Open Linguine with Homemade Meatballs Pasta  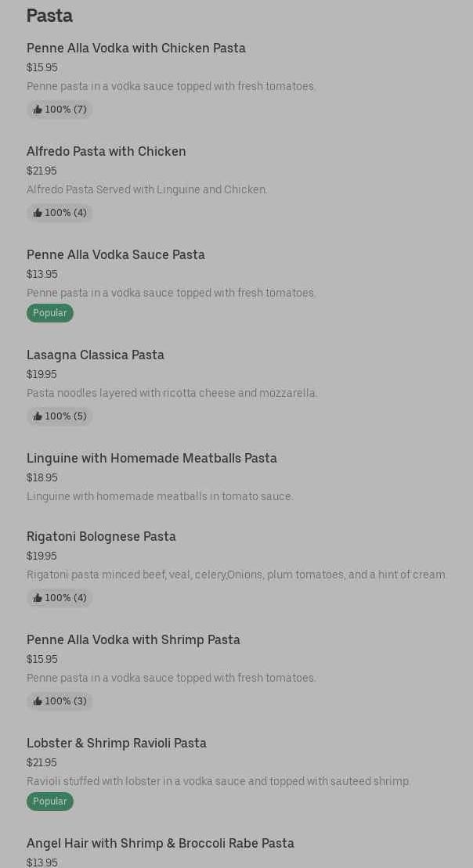click(x=152, y=459)
